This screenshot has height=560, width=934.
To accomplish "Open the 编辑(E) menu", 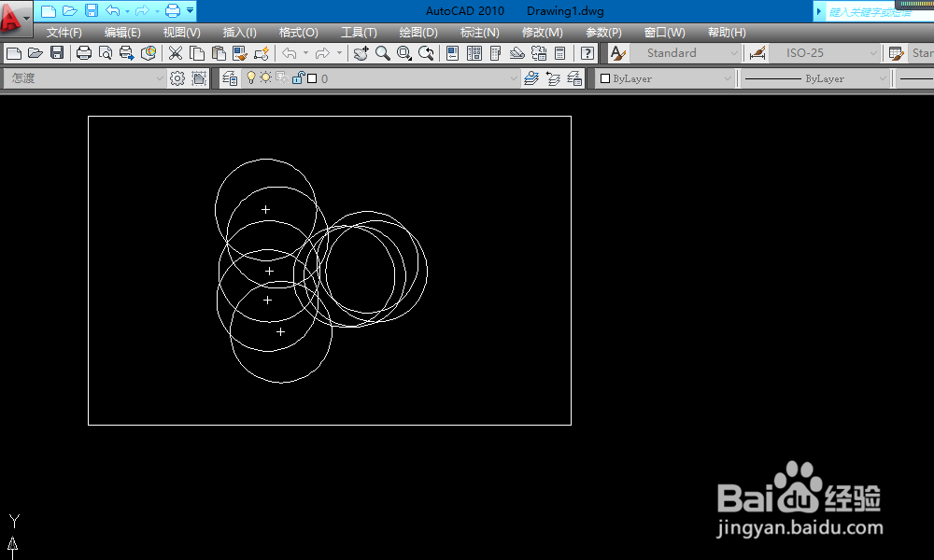I will (122, 33).
